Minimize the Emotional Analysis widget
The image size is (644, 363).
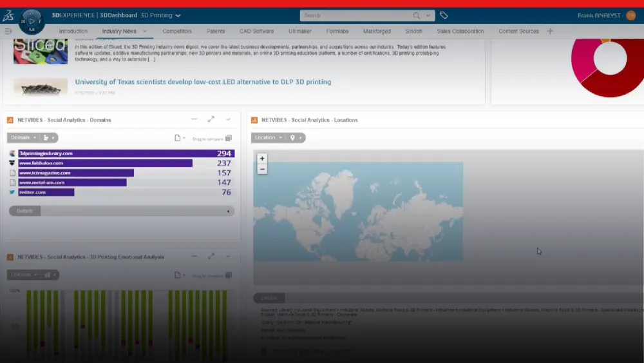point(194,256)
